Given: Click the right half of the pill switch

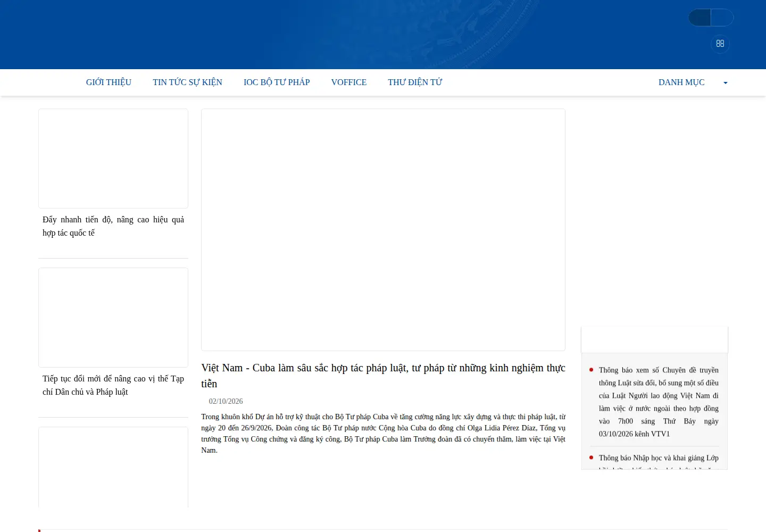Looking at the screenshot, I should click(722, 18).
